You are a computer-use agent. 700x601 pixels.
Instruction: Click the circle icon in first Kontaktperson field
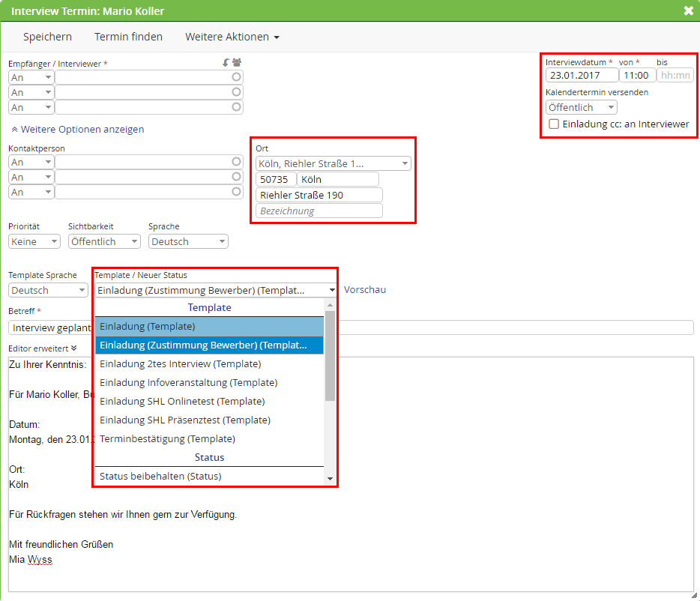tap(236, 162)
